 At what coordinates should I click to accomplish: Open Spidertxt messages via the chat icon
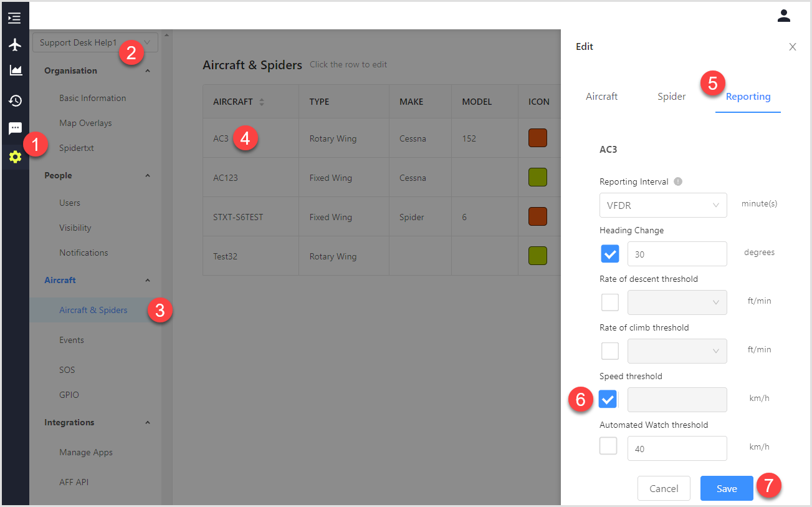pos(14,128)
